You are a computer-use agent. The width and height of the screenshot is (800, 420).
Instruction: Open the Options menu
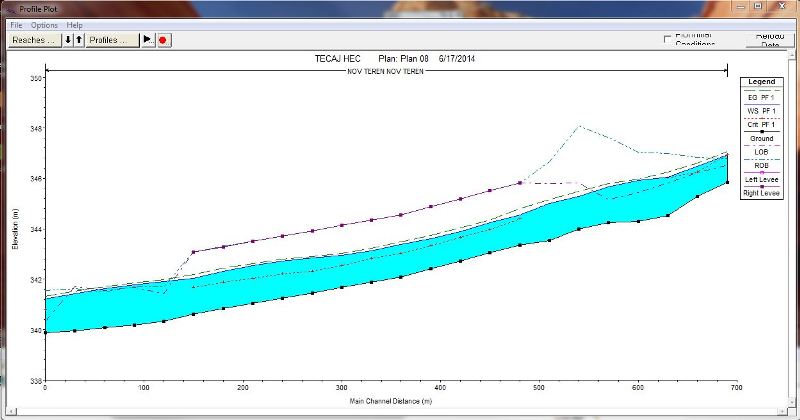44,24
